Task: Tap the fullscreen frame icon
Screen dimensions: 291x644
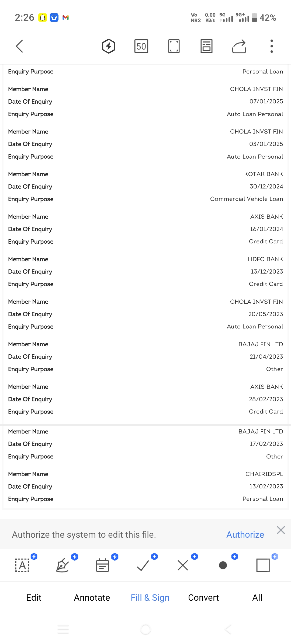Action: [x=174, y=46]
